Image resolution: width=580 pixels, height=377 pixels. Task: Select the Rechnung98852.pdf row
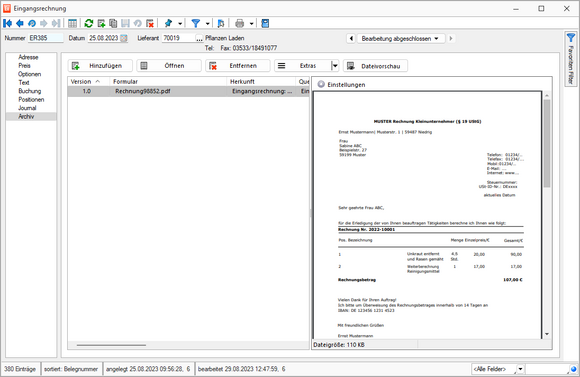point(188,91)
